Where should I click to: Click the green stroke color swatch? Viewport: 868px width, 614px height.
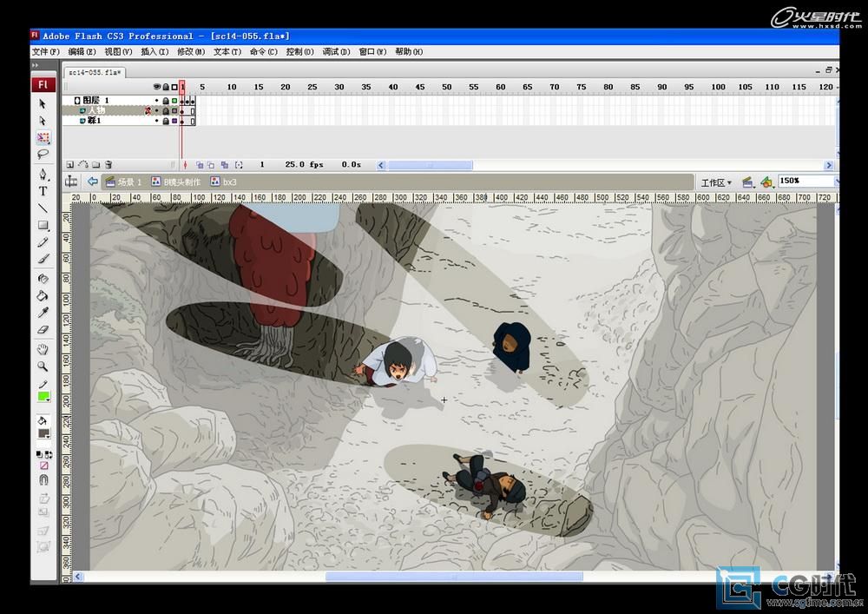(43, 396)
